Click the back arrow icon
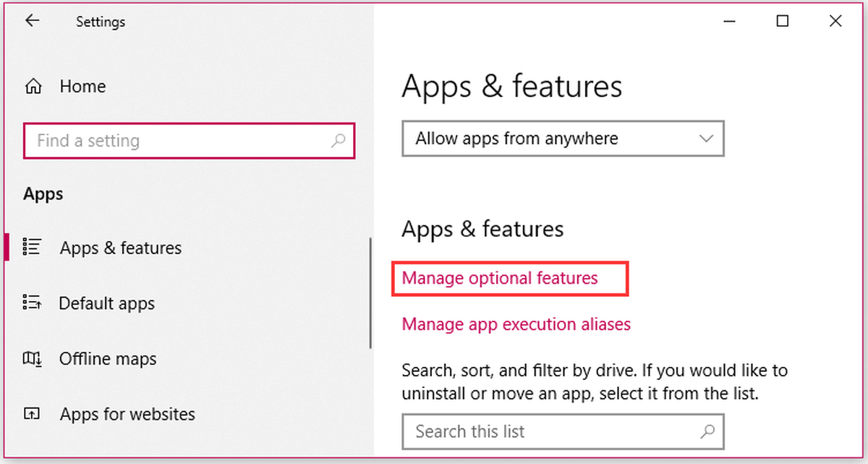The height and width of the screenshot is (464, 868). click(32, 21)
